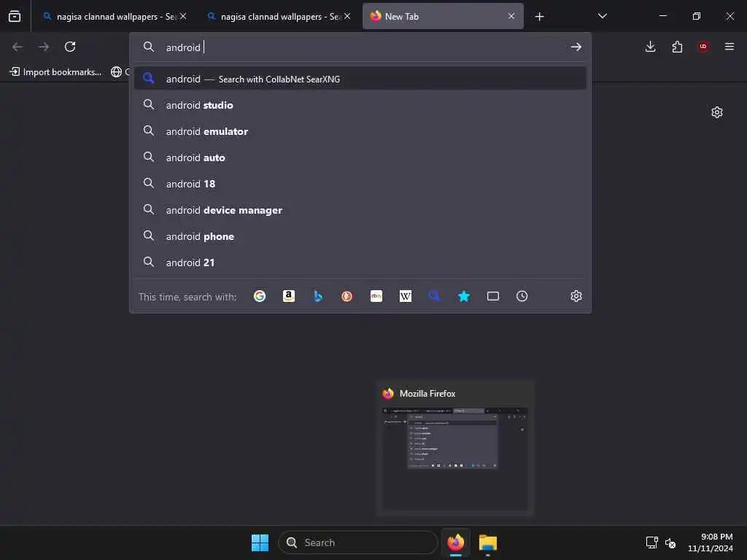Expand the list all tabs dropdown arrow
Viewport: 747px width, 560px height.
pyautogui.click(x=602, y=16)
